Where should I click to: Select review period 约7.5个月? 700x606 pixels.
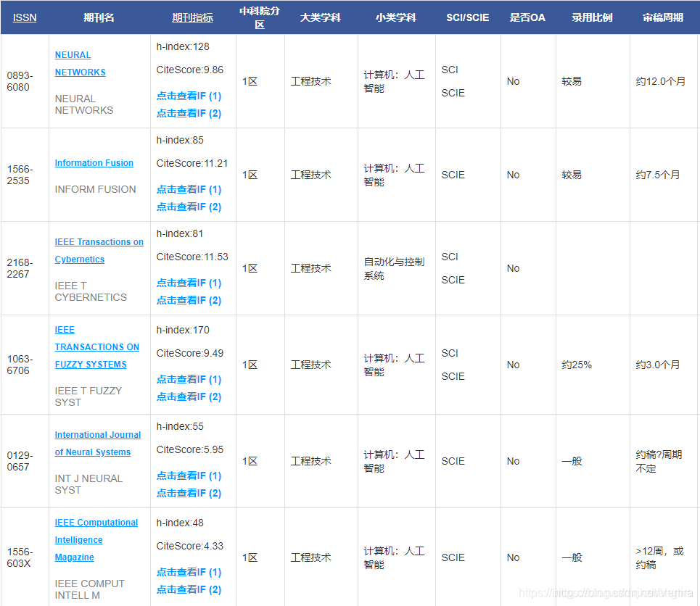[658, 175]
